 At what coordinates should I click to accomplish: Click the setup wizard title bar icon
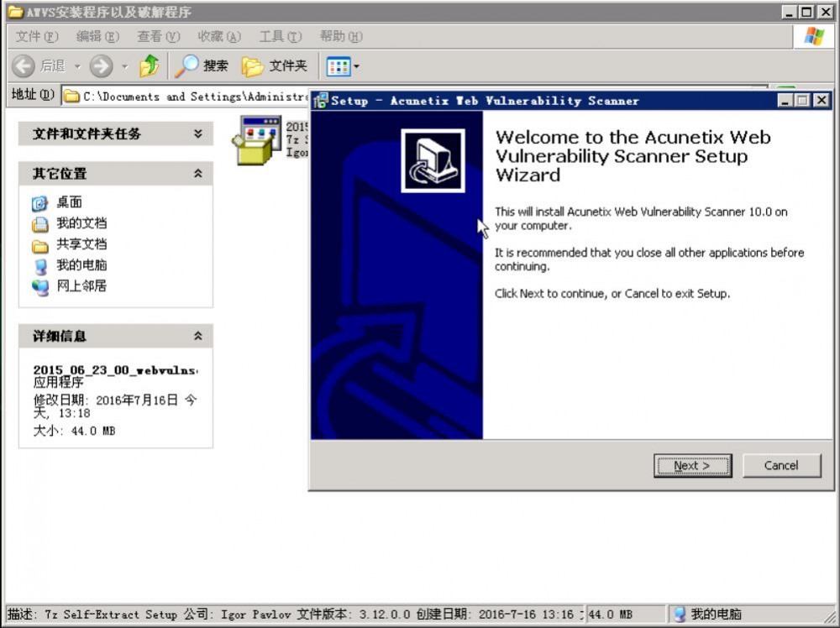click(321, 101)
